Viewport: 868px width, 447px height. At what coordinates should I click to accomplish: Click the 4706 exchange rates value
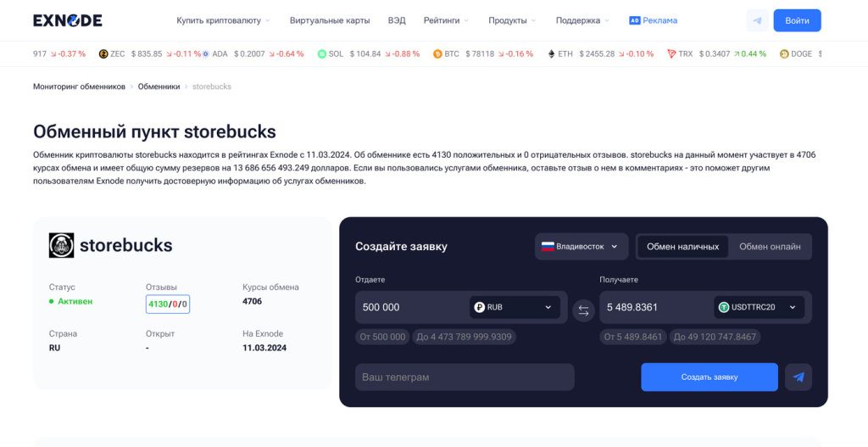(252, 301)
